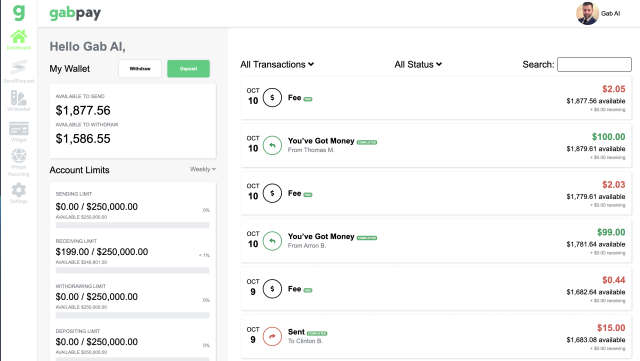Click 'From Arron B.' sender text
The image size is (640, 361).
[307, 245]
